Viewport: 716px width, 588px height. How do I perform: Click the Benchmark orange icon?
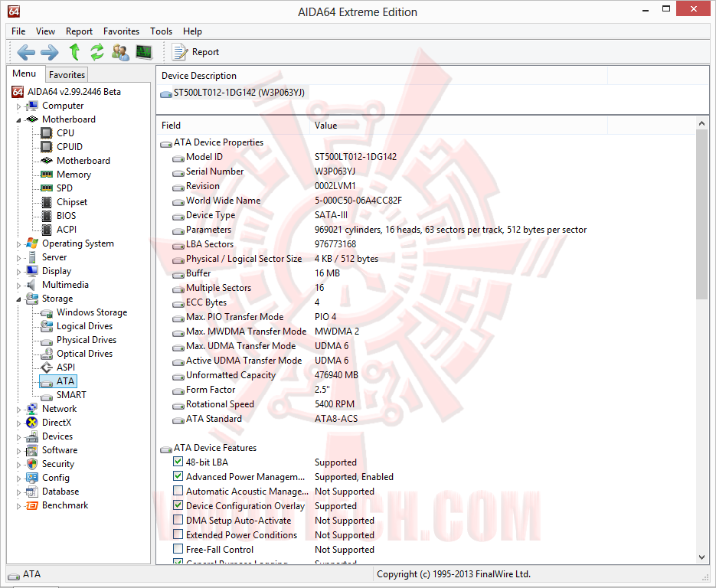coord(32,505)
